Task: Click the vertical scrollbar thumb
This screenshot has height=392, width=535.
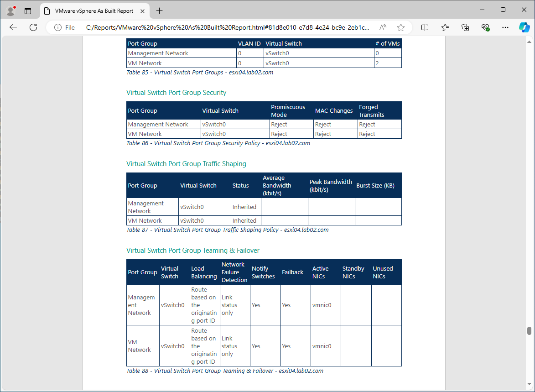Action: (x=529, y=330)
